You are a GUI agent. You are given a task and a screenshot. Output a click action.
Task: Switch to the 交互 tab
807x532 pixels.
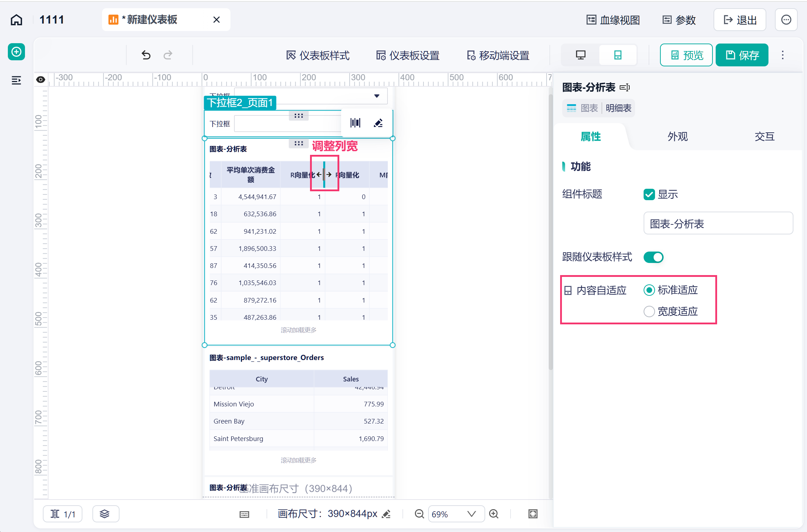click(x=764, y=137)
